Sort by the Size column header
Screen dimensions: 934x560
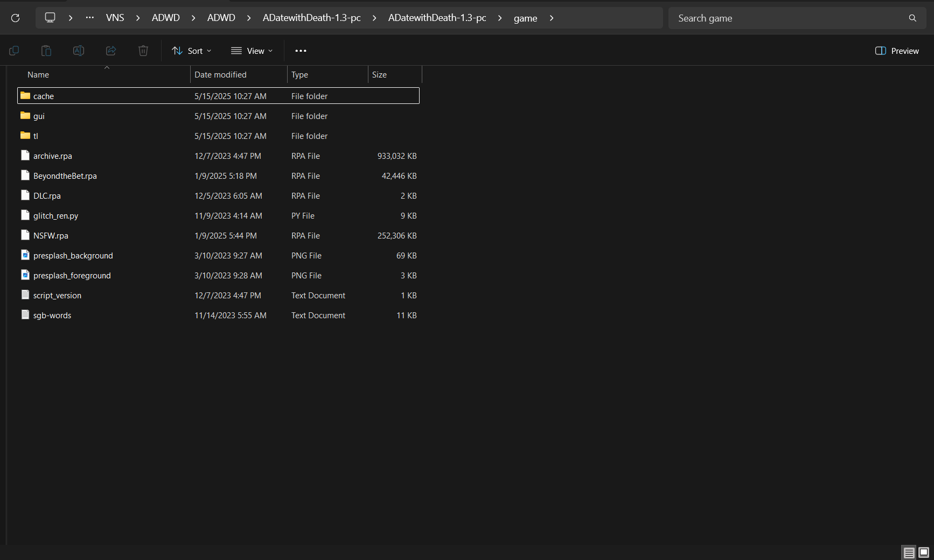(x=379, y=75)
